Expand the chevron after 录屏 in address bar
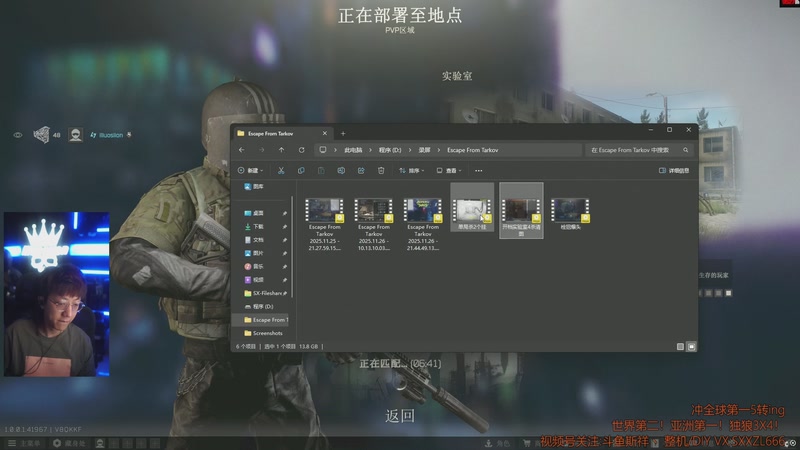This screenshot has height=450, width=800. point(438,150)
